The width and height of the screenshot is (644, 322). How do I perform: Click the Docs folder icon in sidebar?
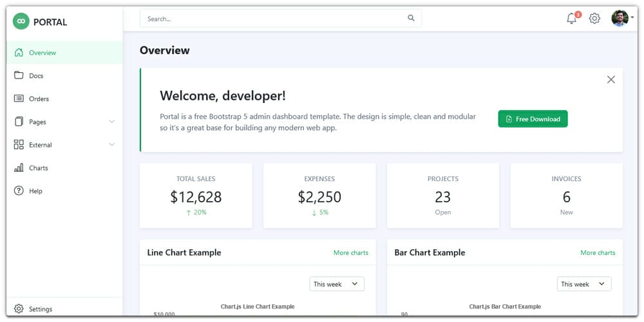click(19, 75)
